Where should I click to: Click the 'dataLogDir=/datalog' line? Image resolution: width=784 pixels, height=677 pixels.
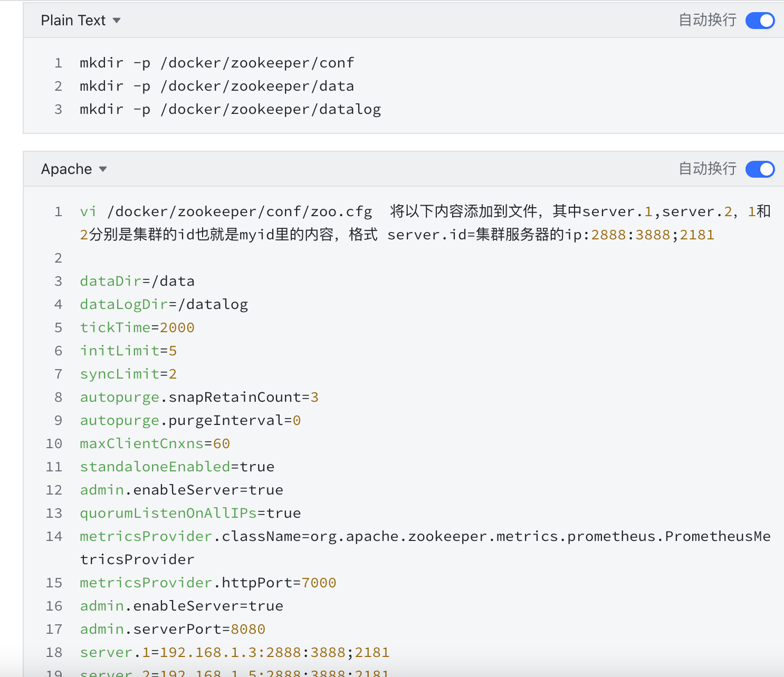164,304
